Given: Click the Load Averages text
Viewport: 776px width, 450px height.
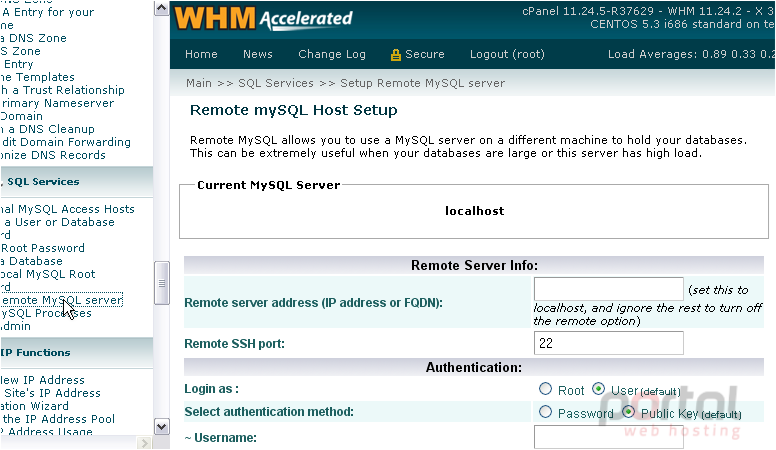Looking at the screenshot, I should (x=691, y=54).
